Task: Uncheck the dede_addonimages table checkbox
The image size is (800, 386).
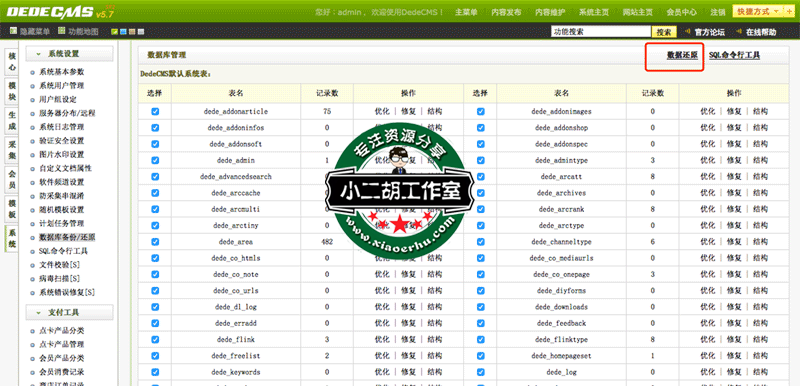Action: click(x=480, y=112)
